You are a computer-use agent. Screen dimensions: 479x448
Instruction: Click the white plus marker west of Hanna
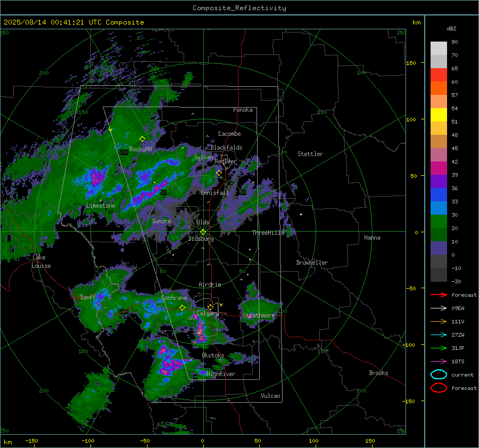tap(301, 214)
